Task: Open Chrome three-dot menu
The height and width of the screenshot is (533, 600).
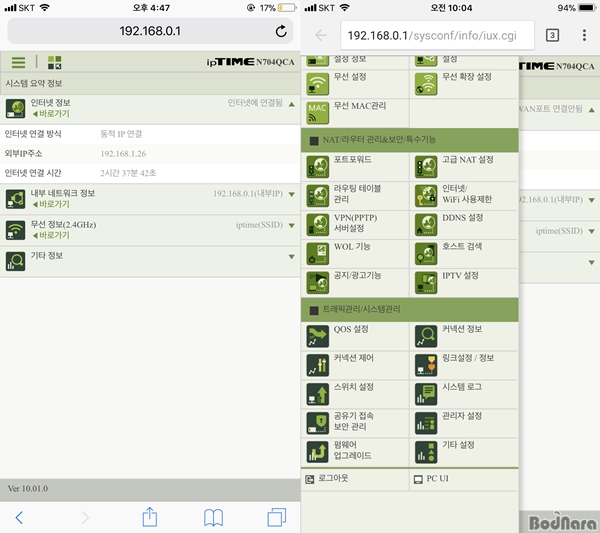Action: (x=583, y=35)
